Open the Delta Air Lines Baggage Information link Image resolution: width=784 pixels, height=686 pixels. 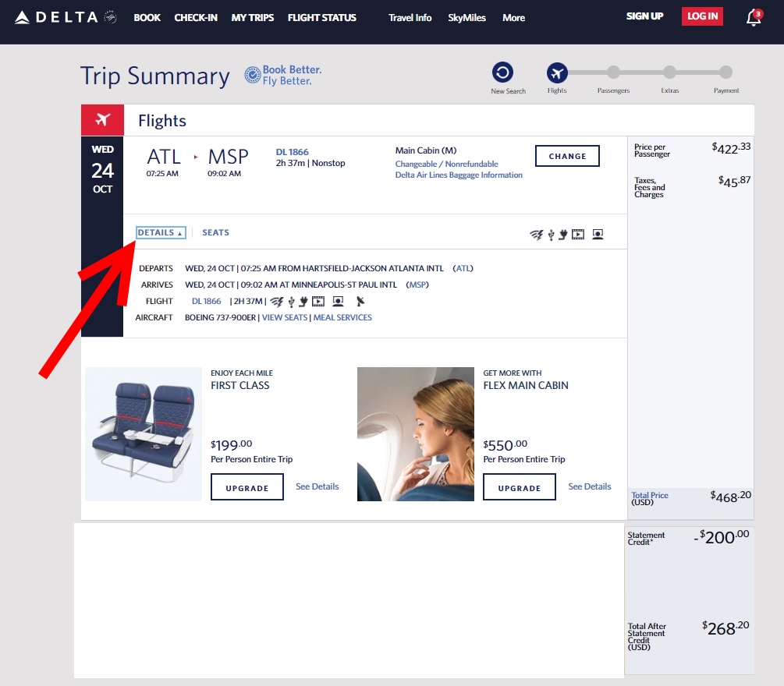coord(459,175)
